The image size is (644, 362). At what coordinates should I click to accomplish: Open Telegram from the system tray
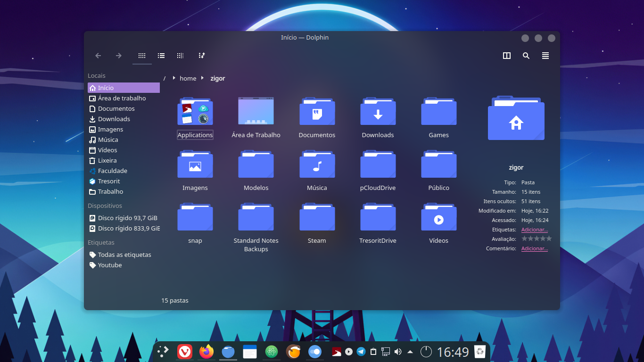point(361,352)
